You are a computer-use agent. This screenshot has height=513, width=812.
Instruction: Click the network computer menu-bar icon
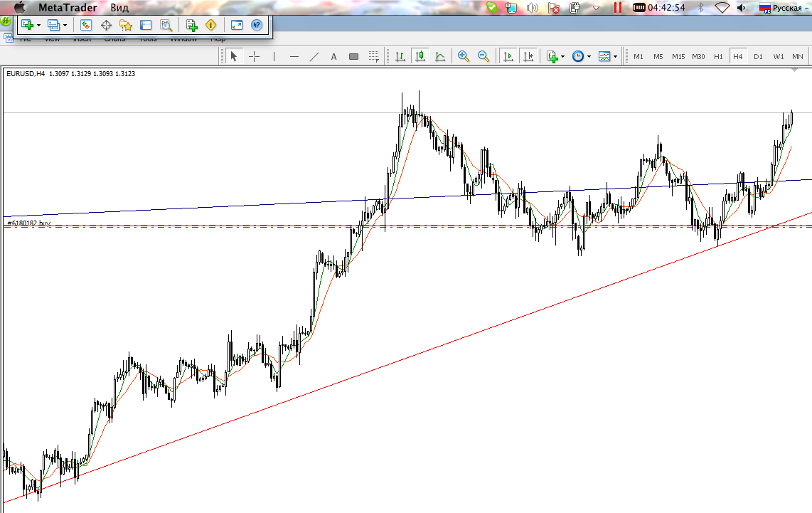pos(512,7)
